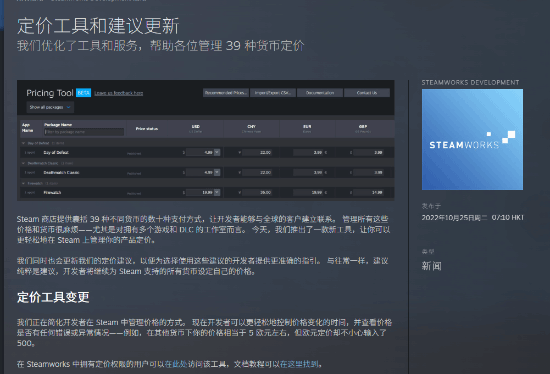Open the USD price dropdown for Firewatch

coord(217,192)
